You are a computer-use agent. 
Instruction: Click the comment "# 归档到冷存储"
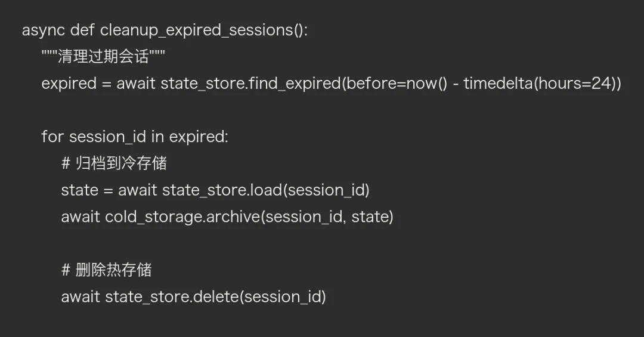[114, 163]
